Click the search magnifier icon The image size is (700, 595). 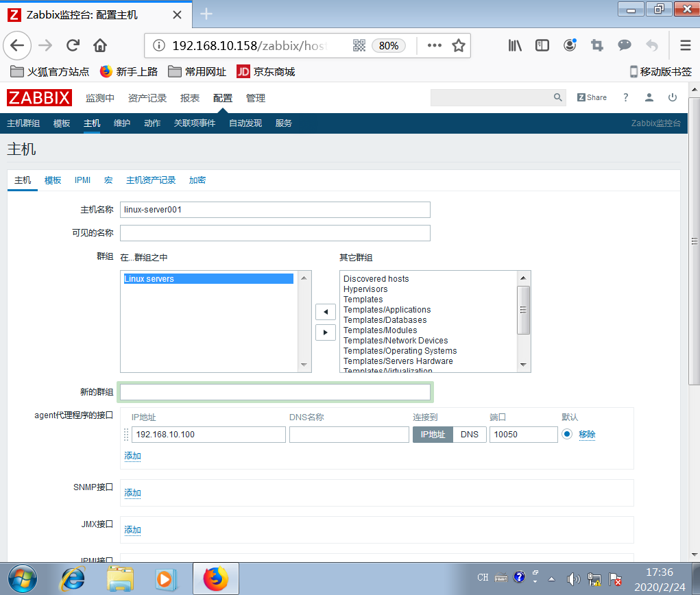(557, 97)
